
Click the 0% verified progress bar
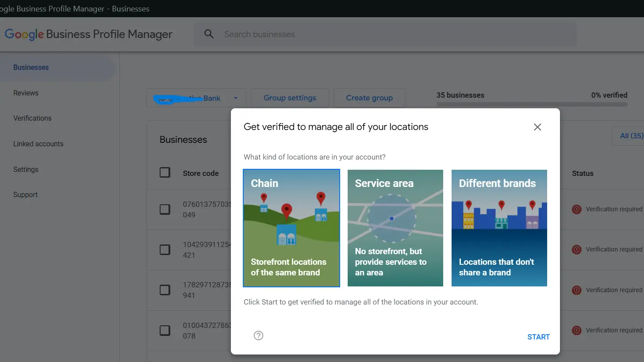[532, 104]
